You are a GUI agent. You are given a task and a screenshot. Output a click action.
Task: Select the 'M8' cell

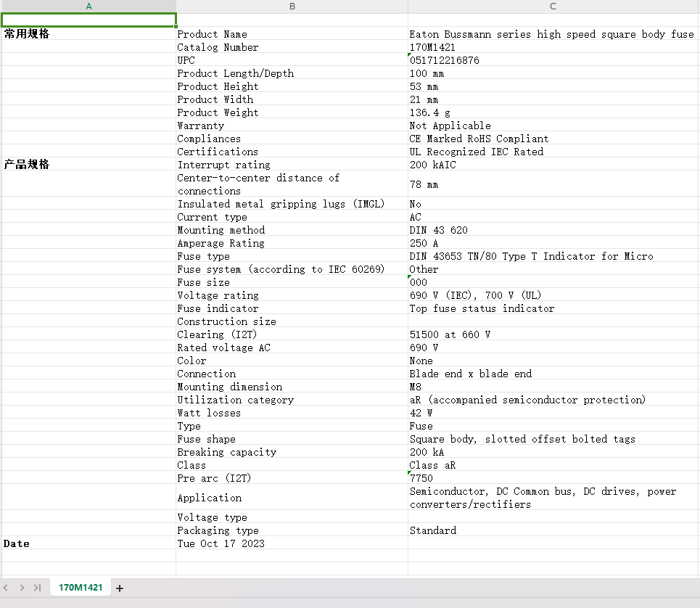553,387
